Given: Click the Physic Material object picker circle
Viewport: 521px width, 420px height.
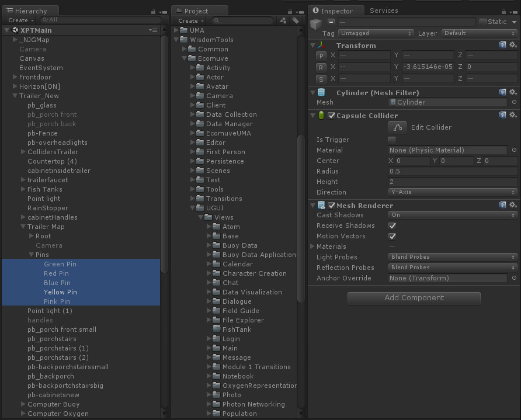Looking at the screenshot, I should click(x=514, y=150).
